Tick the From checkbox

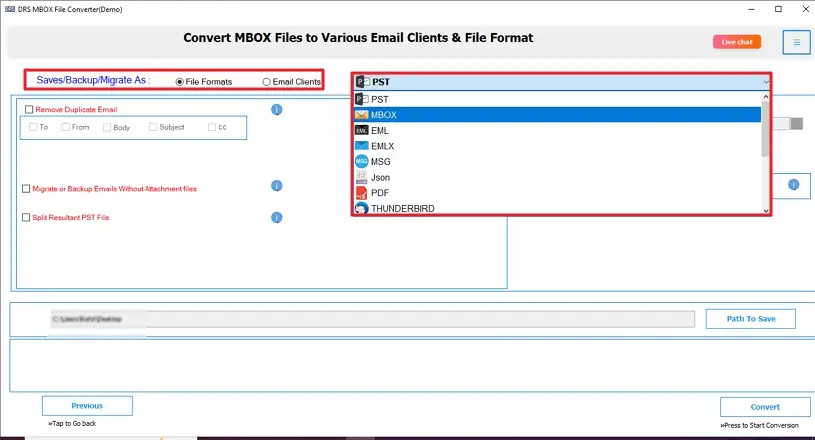click(x=65, y=127)
